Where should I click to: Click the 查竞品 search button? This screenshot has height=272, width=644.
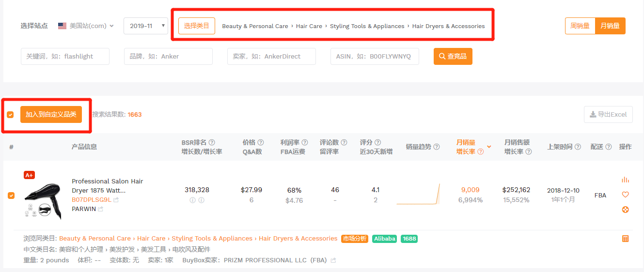(x=453, y=56)
